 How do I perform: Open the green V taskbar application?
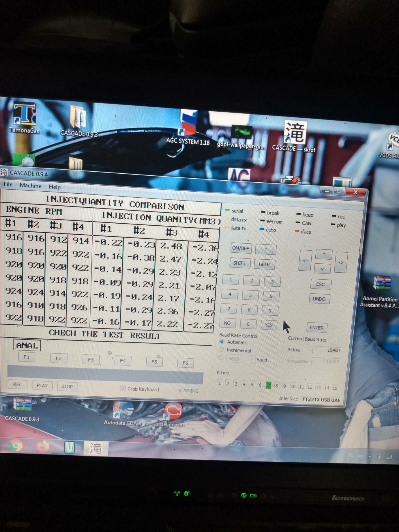69,447
